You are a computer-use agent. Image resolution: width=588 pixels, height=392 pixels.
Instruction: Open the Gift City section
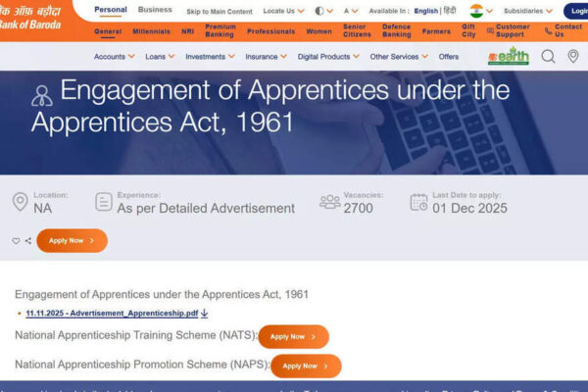point(468,30)
